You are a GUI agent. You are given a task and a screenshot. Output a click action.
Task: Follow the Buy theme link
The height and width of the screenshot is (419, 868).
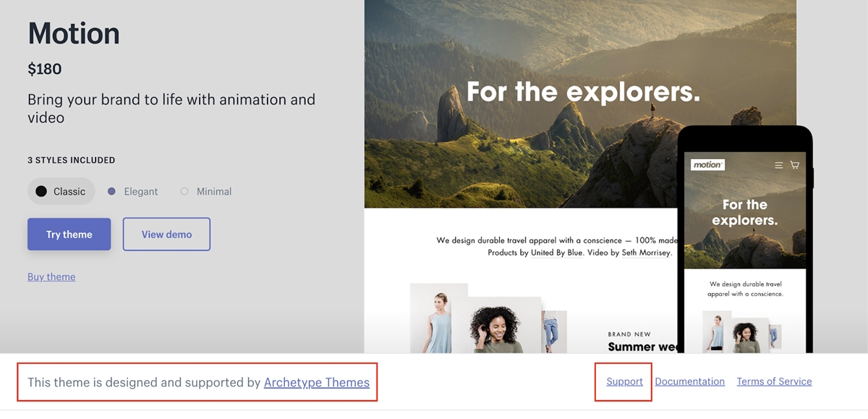[x=51, y=277]
